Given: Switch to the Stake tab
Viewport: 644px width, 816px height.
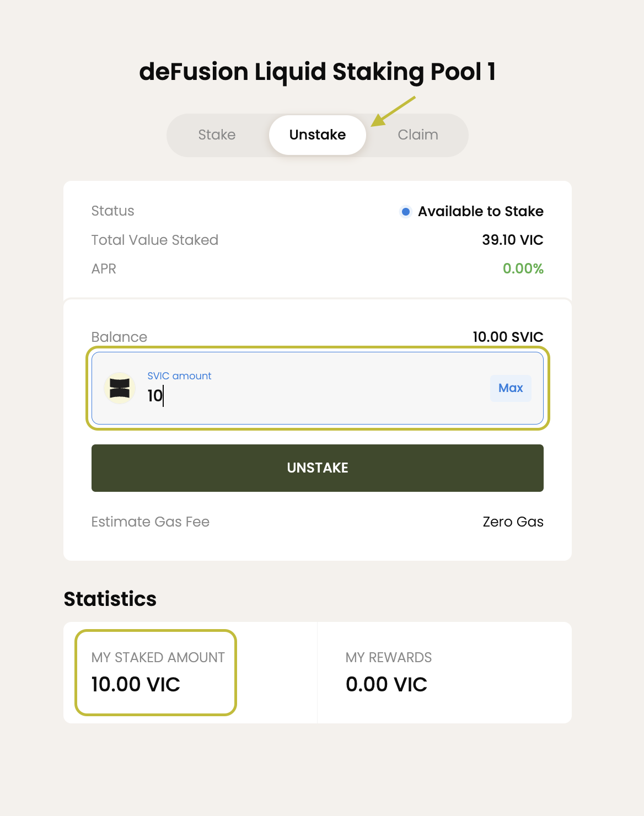Looking at the screenshot, I should click(217, 135).
